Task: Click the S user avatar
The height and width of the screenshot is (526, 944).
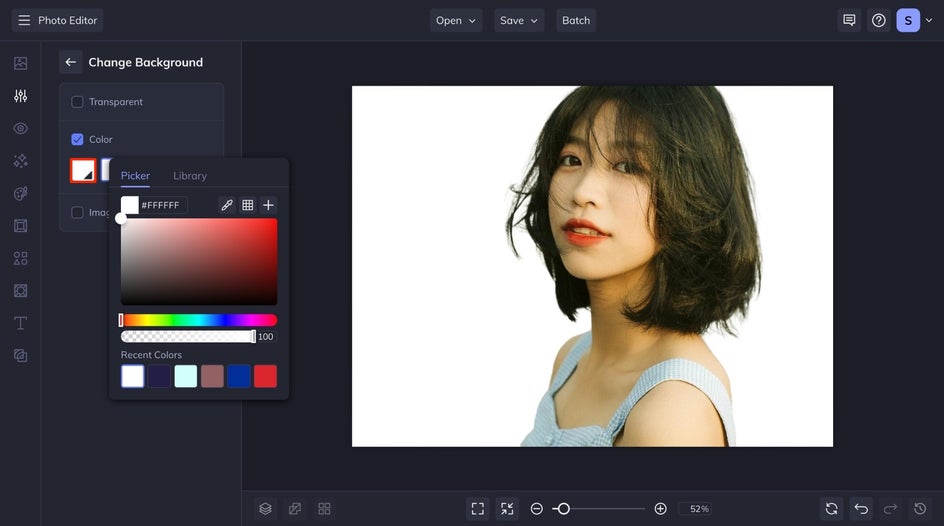Action: (908, 20)
